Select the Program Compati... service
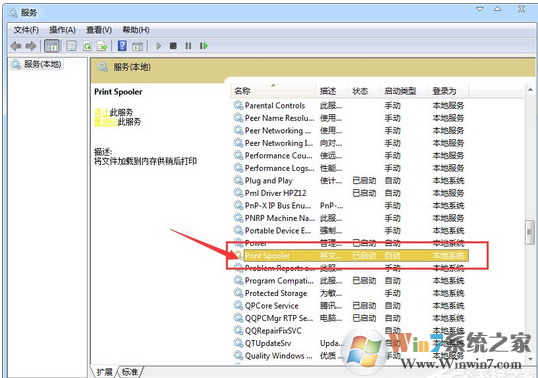The width and height of the screenshot is (538, 378). (x=350, y=281)
